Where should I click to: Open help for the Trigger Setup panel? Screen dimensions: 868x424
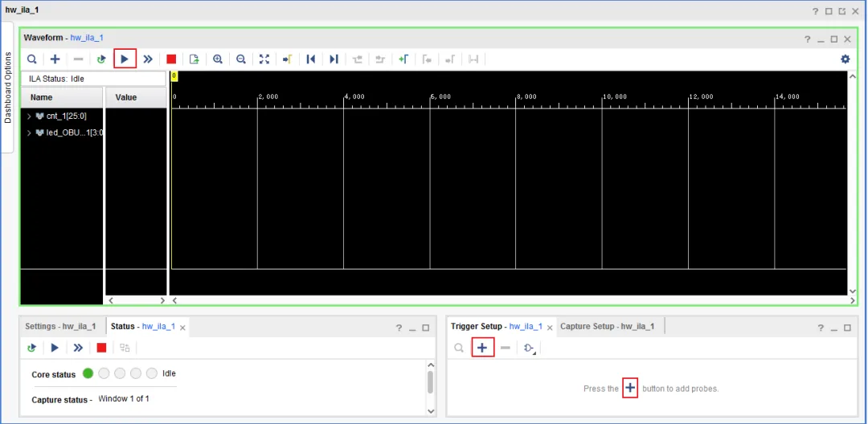pos(821,328)
